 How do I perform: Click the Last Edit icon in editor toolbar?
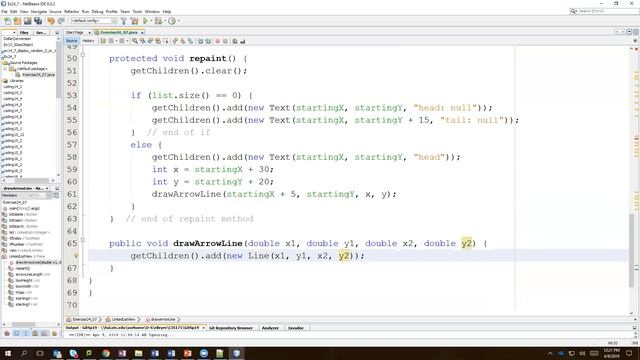pyautogui.click(x=103, y=41)
